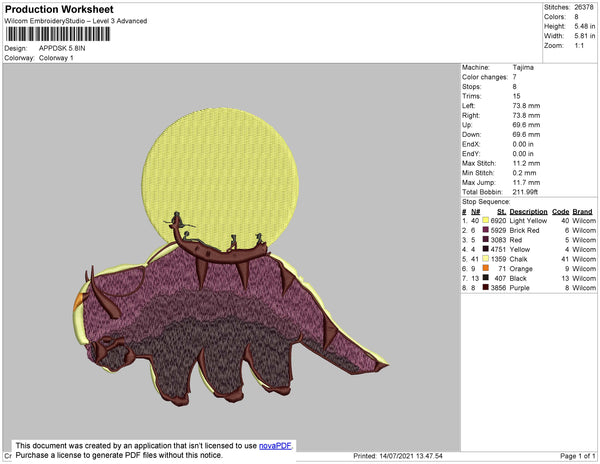The height and width of the screenshot is (464, 600).
Task: Click the 'Brick Red' description text
Action: coord(524,230)
